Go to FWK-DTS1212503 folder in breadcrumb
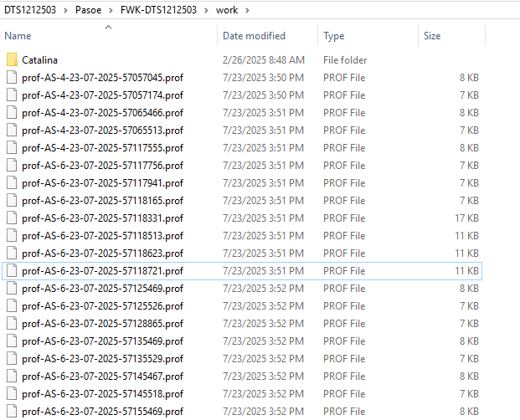The height and width of the screenshot is (420, 520). (158, 10)
